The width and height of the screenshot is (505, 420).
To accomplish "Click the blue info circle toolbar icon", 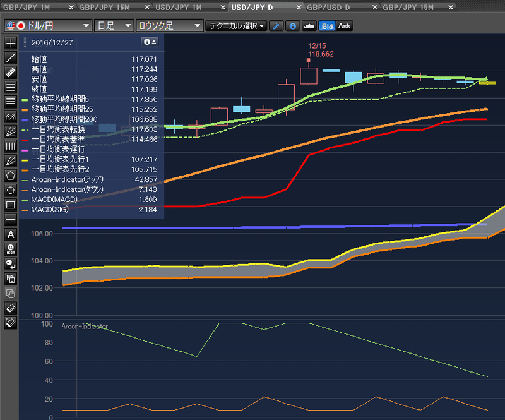I will (x=293, y=26).
